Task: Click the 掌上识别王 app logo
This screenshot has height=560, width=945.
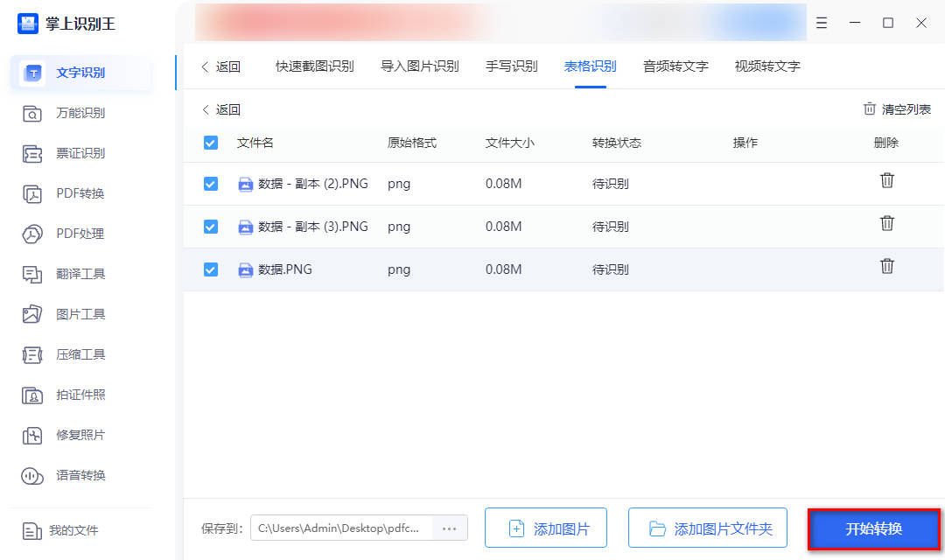Action: coord(28,24)
